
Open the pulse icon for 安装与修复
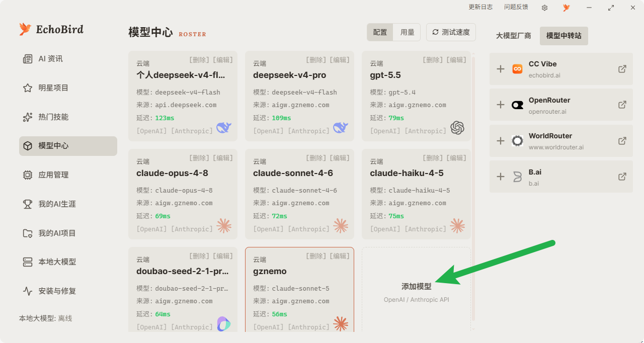28,291
